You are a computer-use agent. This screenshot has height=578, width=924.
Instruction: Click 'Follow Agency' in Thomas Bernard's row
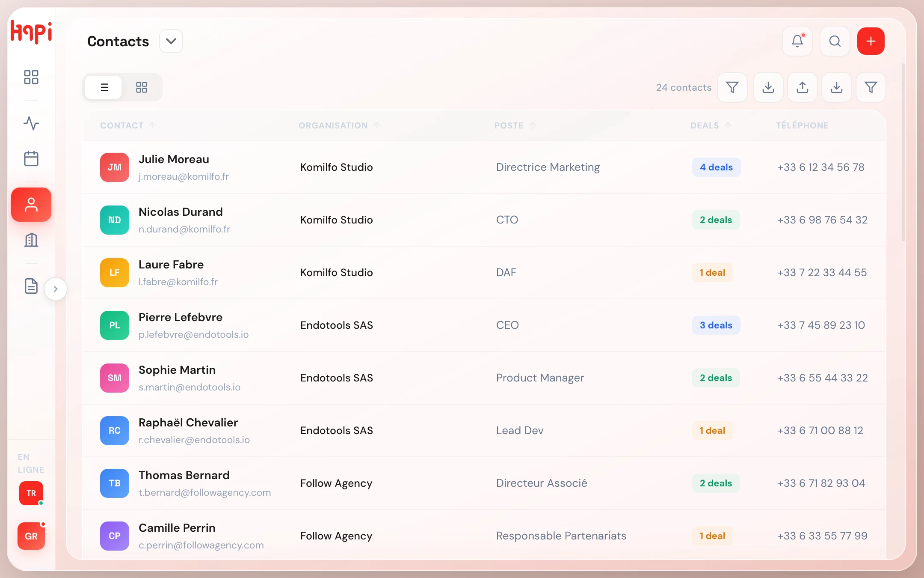pos(336,483)
